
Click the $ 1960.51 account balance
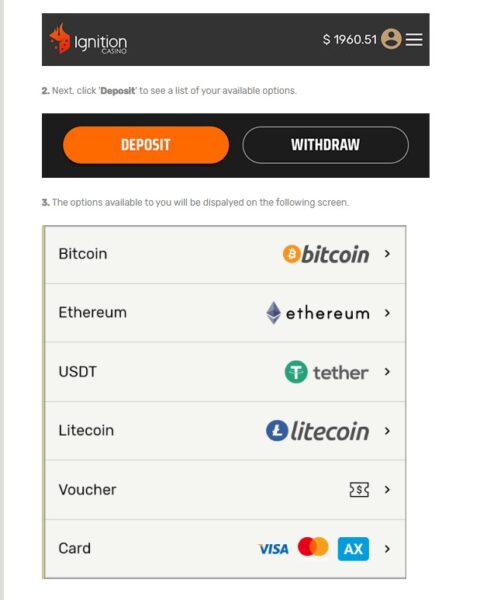pos(350,39)
